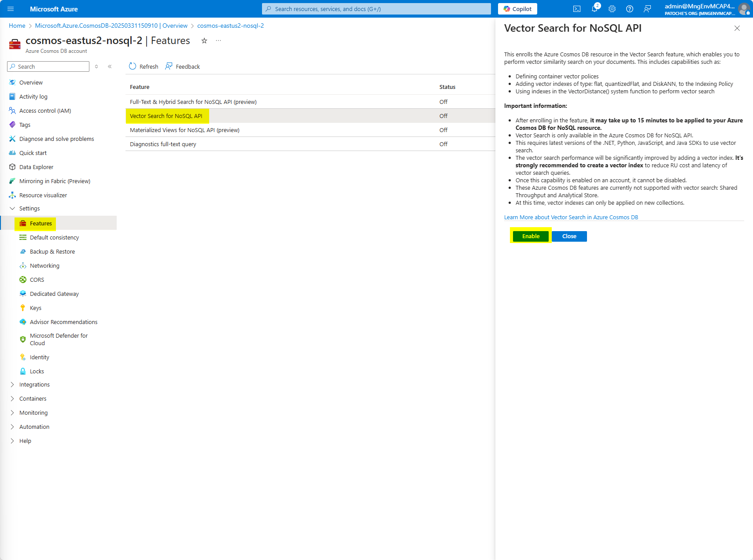The image size is (753, 560).
Task: Open the portal hamburger menu
Action: coord(11,9)
